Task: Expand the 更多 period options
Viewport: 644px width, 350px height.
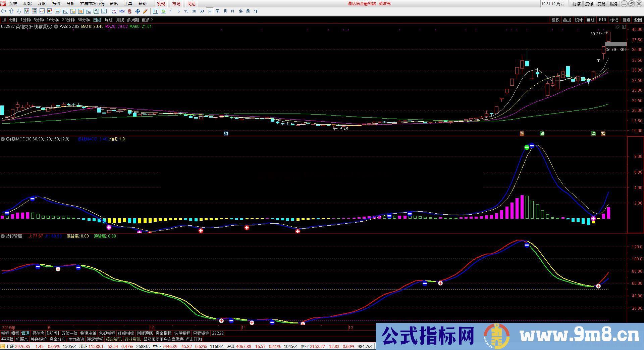Action: tap(146, 20)
